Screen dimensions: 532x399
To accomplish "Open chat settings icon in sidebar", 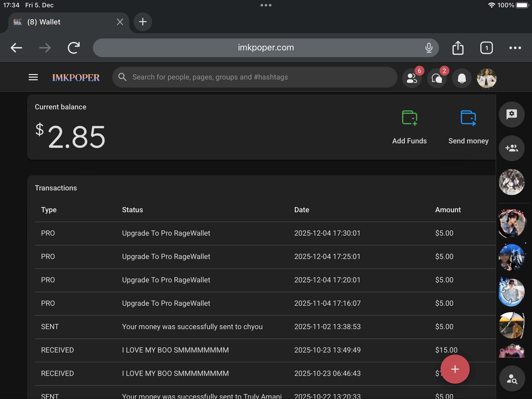I will [511, 114].
